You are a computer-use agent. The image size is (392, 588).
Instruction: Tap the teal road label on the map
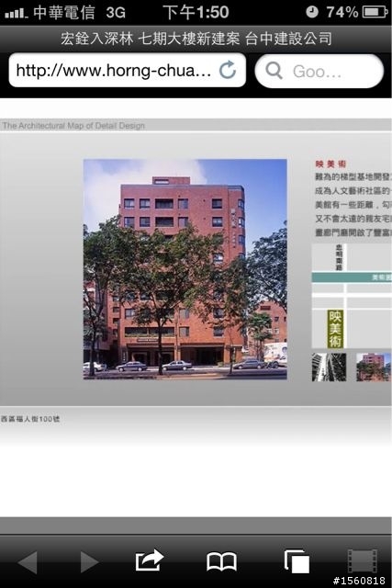point(352,277)
